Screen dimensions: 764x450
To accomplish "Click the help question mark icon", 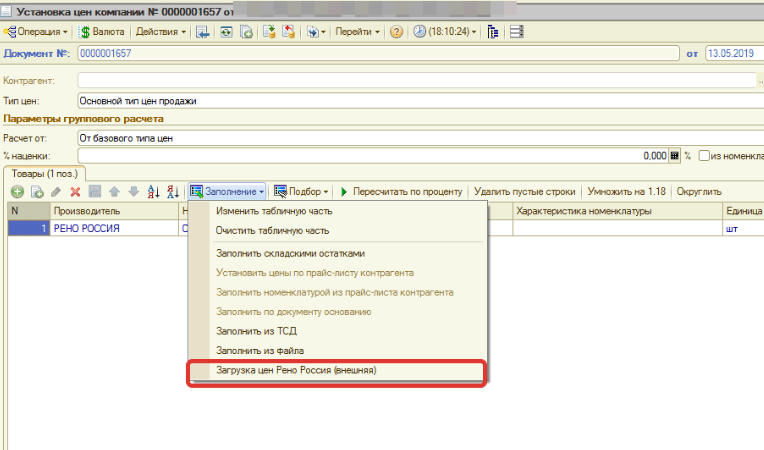I will pyautogui.click(x=397, y=32).
